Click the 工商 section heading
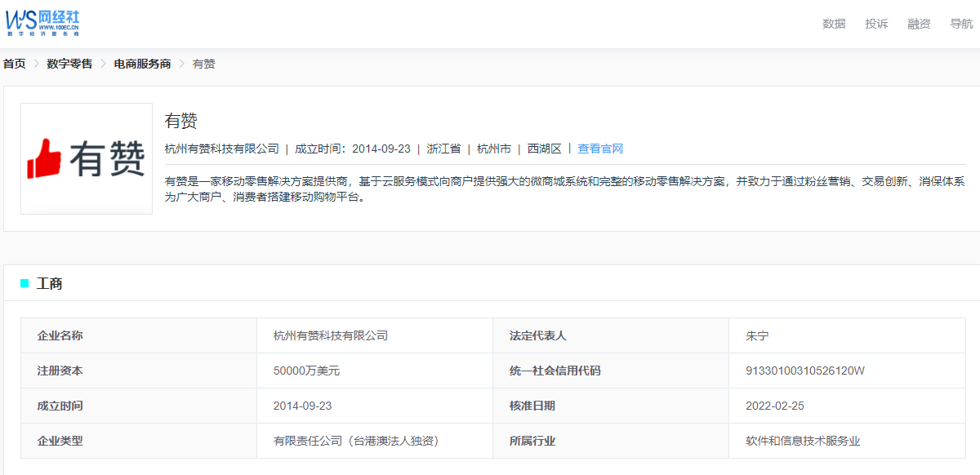 click(50, 284)
